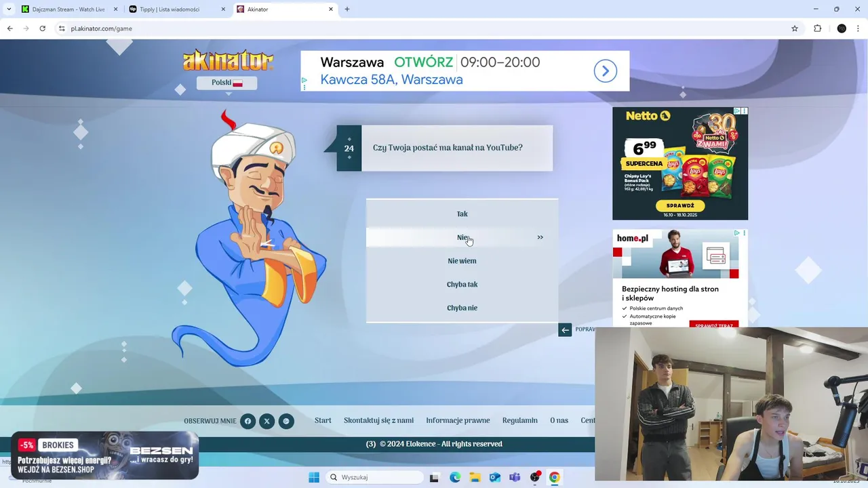
Task: Open "Informacje prawne" footer link
Action: 458,420
